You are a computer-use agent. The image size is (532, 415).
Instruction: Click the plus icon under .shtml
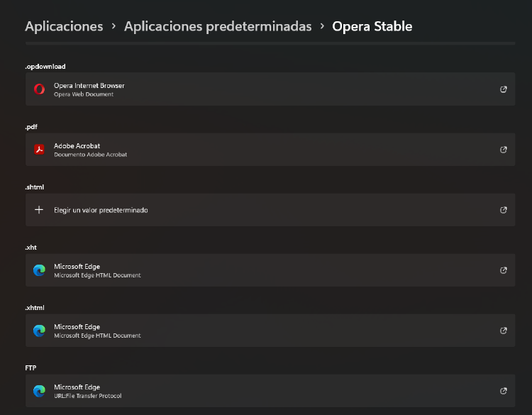click(x=39, y=210)
